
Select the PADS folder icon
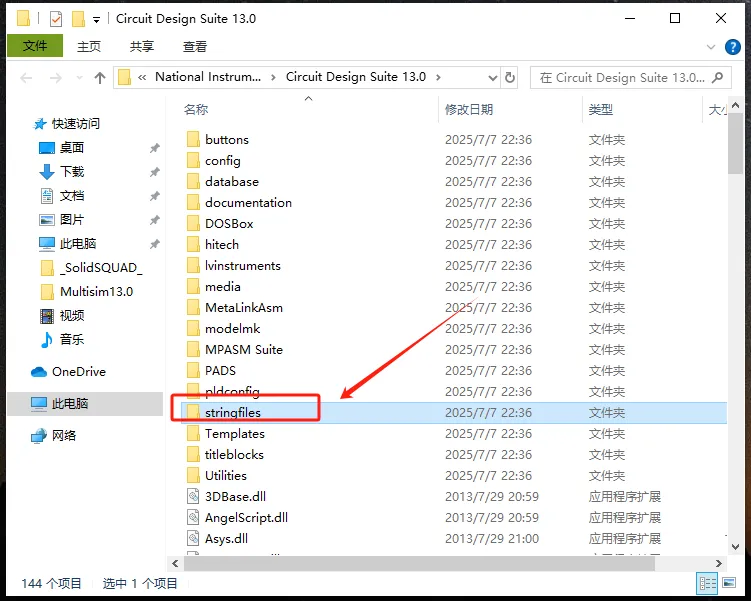[x=193, y=371]
